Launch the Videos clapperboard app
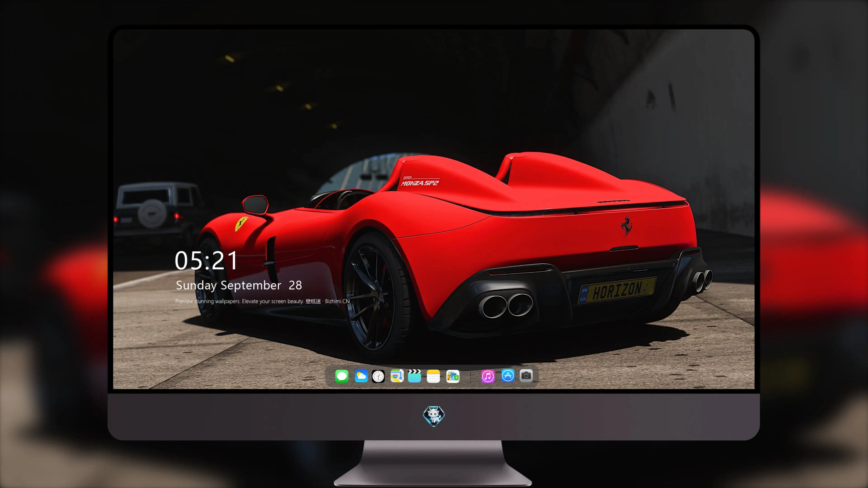Screen dimensions: 868x488 [415, 376]
